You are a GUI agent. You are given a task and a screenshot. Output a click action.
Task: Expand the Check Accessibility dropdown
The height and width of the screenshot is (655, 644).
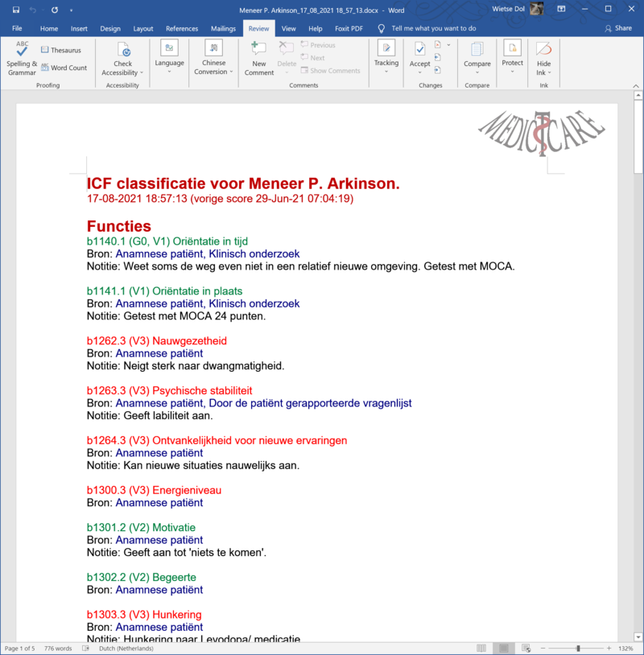(142, 73)
